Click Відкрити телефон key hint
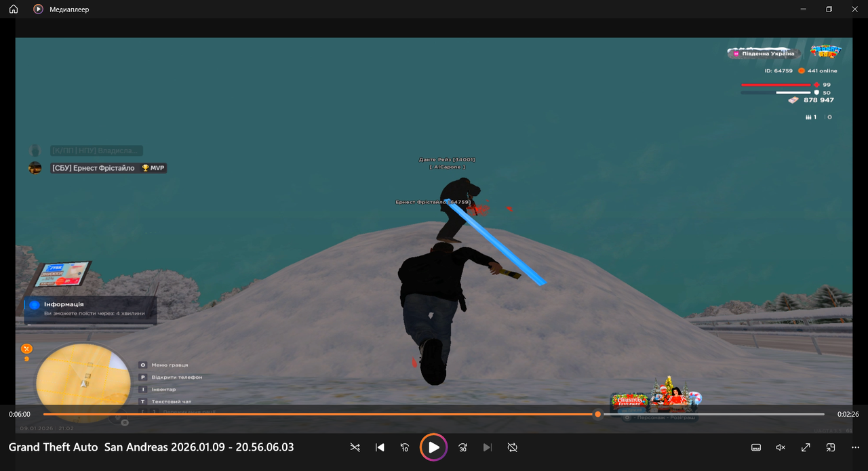Screen dimensions: 868x471 170,377
